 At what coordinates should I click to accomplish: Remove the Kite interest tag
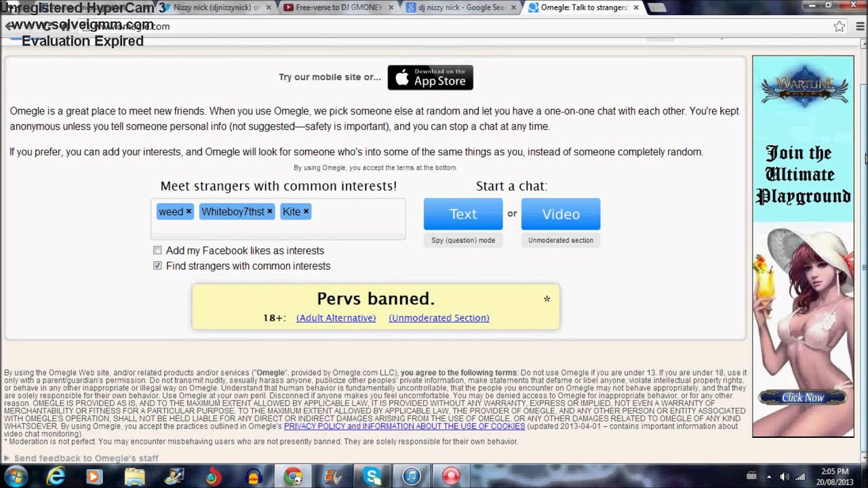coord(306,211)
